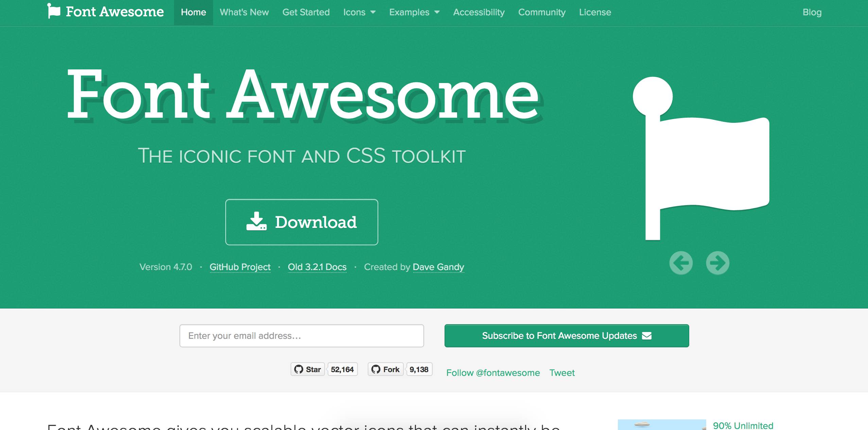
Task: Expand the Examples dropdown menu
Action: tap(414, 12)
